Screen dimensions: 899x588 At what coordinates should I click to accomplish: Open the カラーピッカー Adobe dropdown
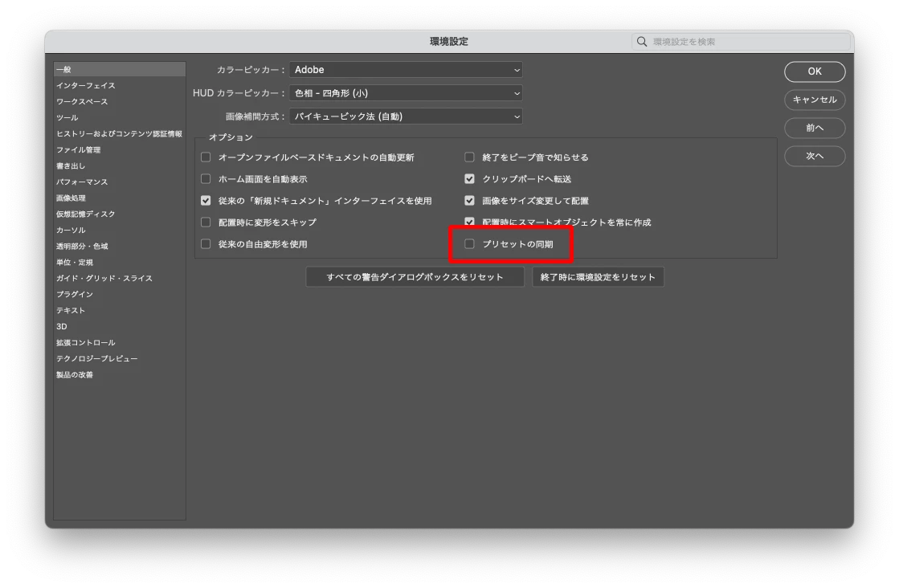(x=406, y=70)
